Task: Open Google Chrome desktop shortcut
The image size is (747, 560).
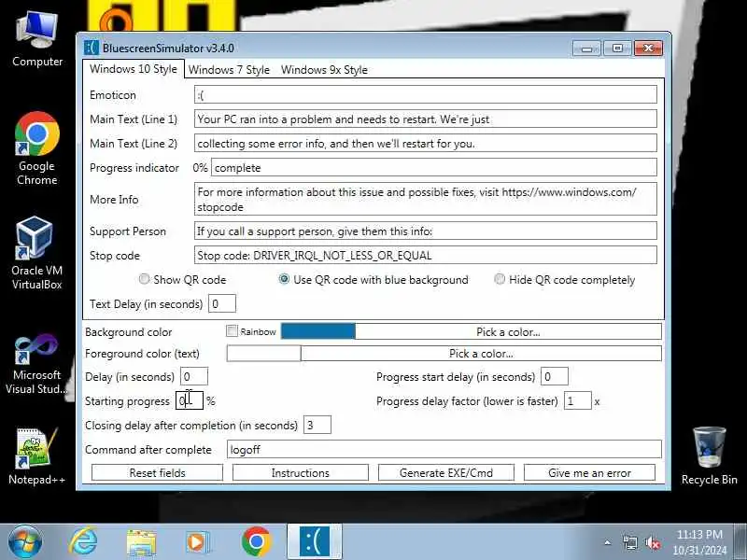Action: tap(37, 148)
